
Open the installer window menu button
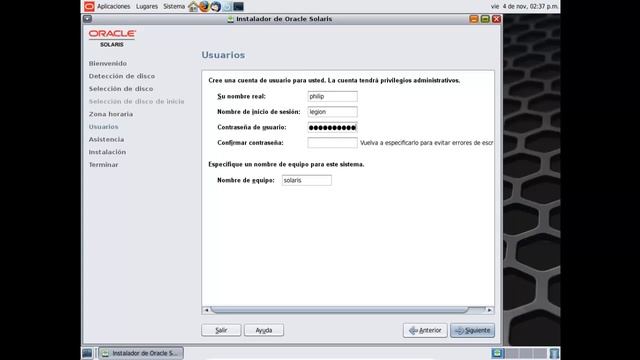[87, 19]
